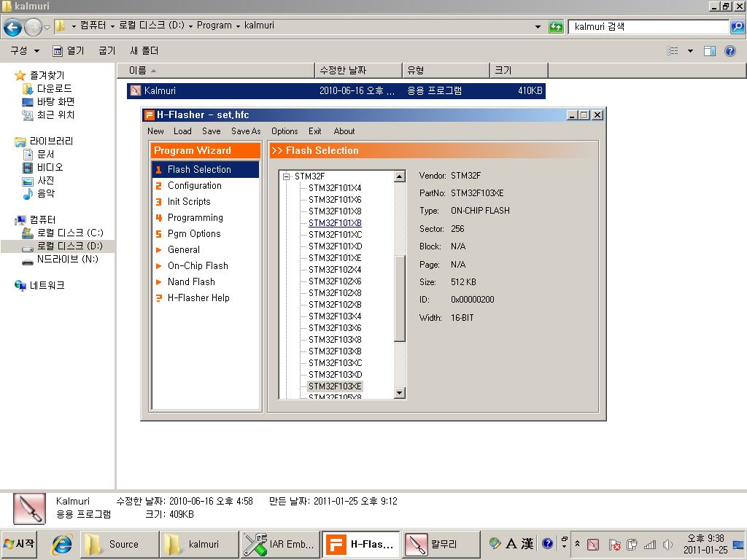Click the view mode icon in Explorer toolbar

point(672,50)
